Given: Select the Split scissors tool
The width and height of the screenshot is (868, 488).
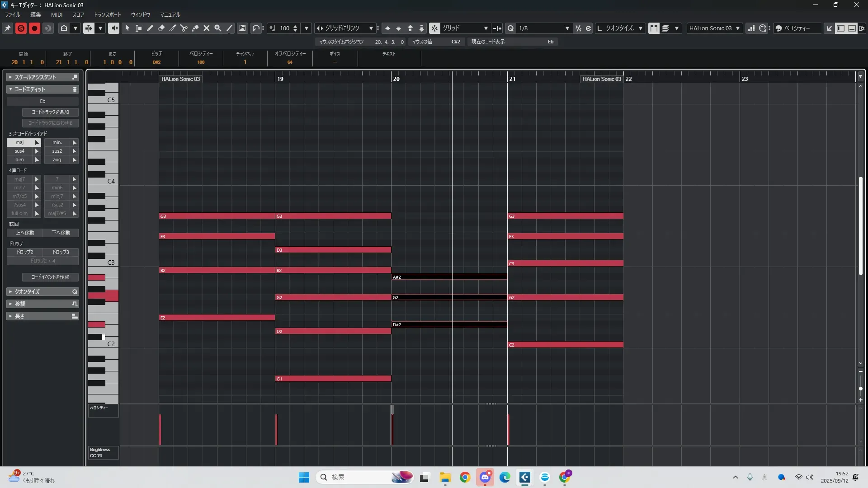Looking at the screenshot, I should [184, 28].
